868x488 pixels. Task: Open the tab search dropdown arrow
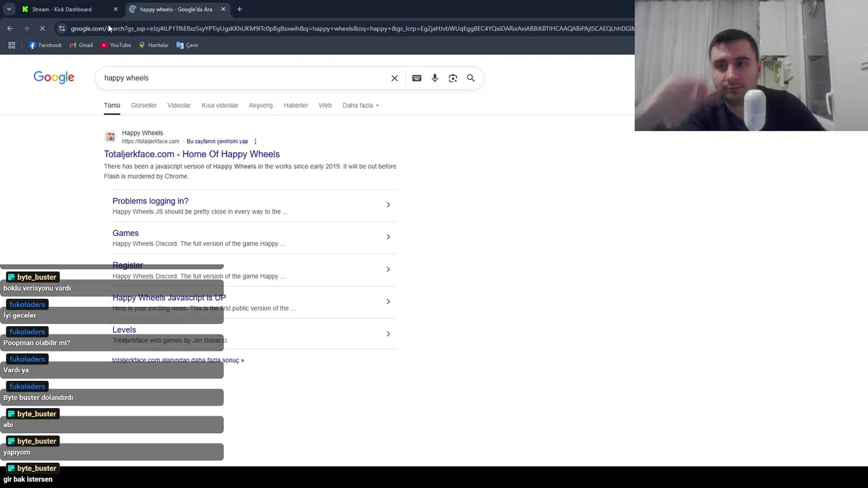pyautogui.click(x=9, y=9)
